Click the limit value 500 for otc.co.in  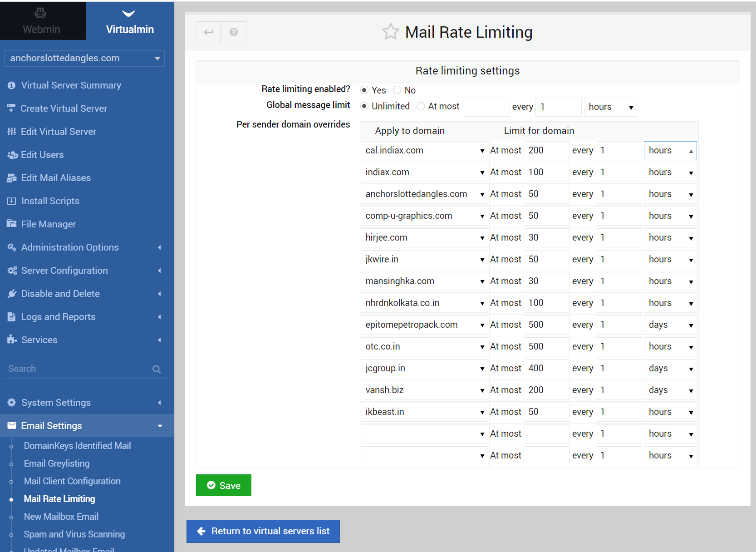(546, 347)
